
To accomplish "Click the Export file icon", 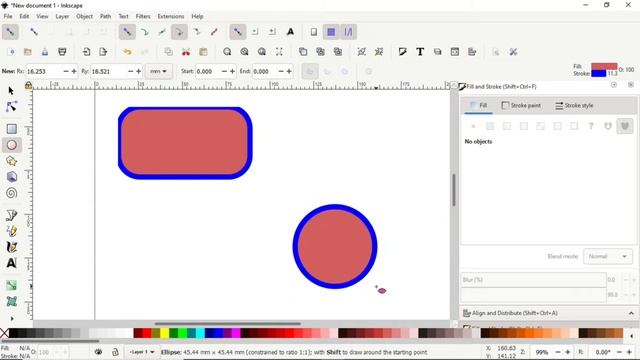I will 103,52.
